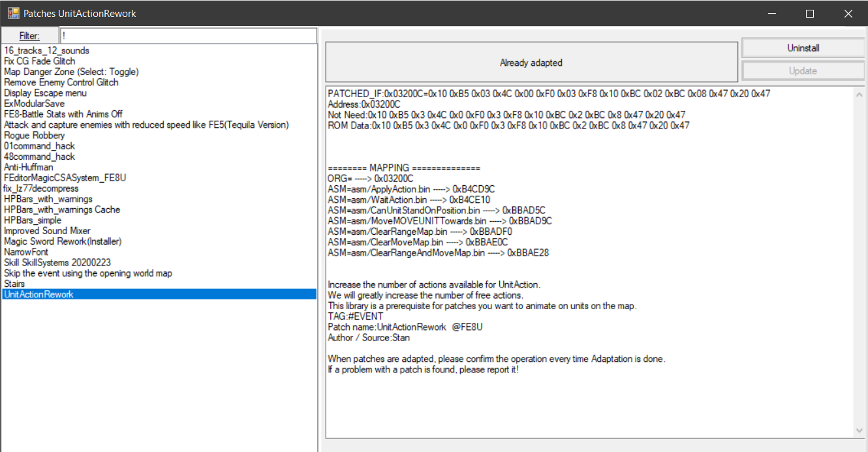868x452 pixels.
Task: Select the Anti-Huffman patch
Action: pyautogui.click(x=29, y=167)
